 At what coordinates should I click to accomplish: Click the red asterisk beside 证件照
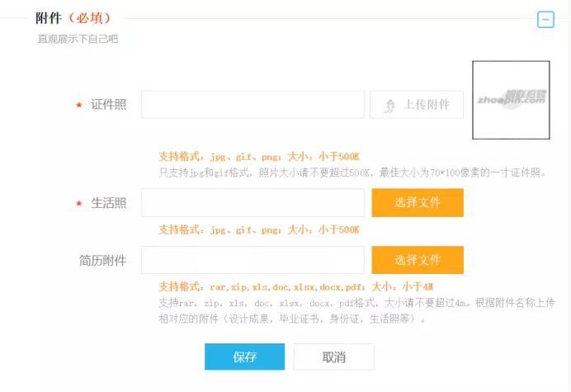coord(79,106)
